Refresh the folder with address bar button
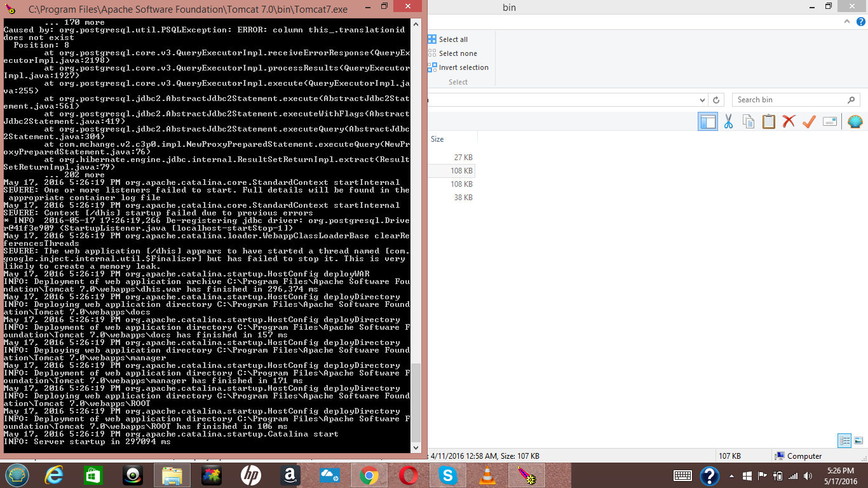This screenshot has height=488, width=868. (716, 100)
